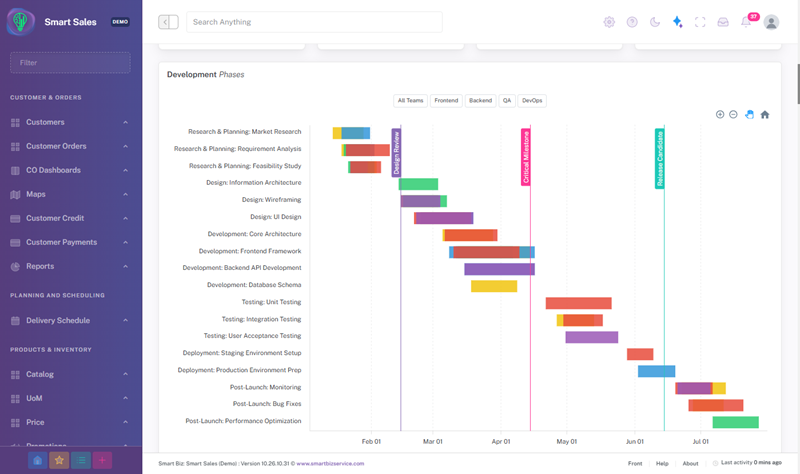Open the settings gear icon
The width and height of the screenshot is (800, 474).
click(609, 22)
